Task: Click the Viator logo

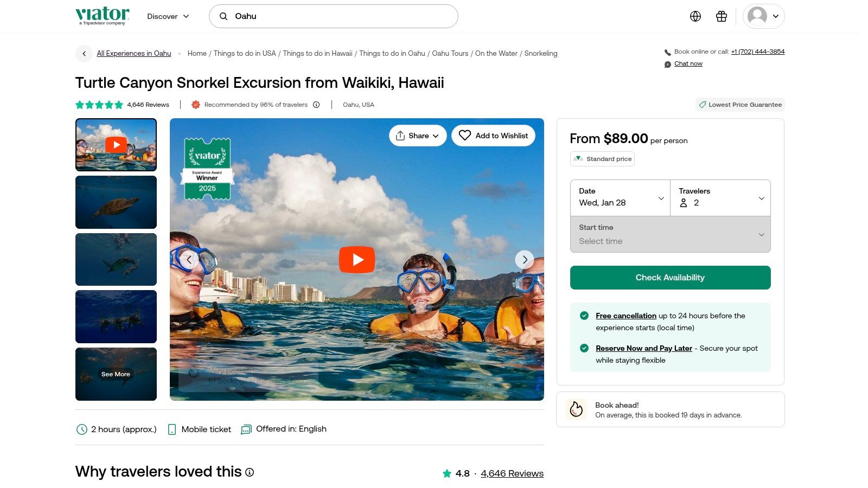Action: tap(103, 16)
